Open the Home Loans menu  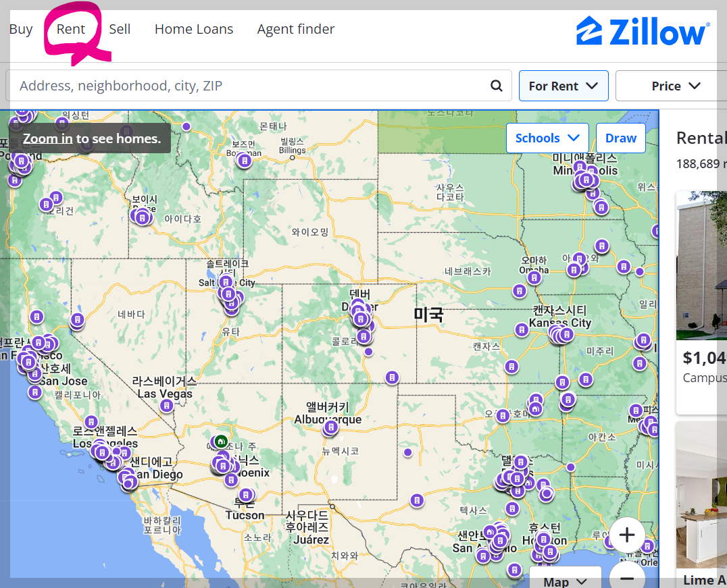click(194, 29)
